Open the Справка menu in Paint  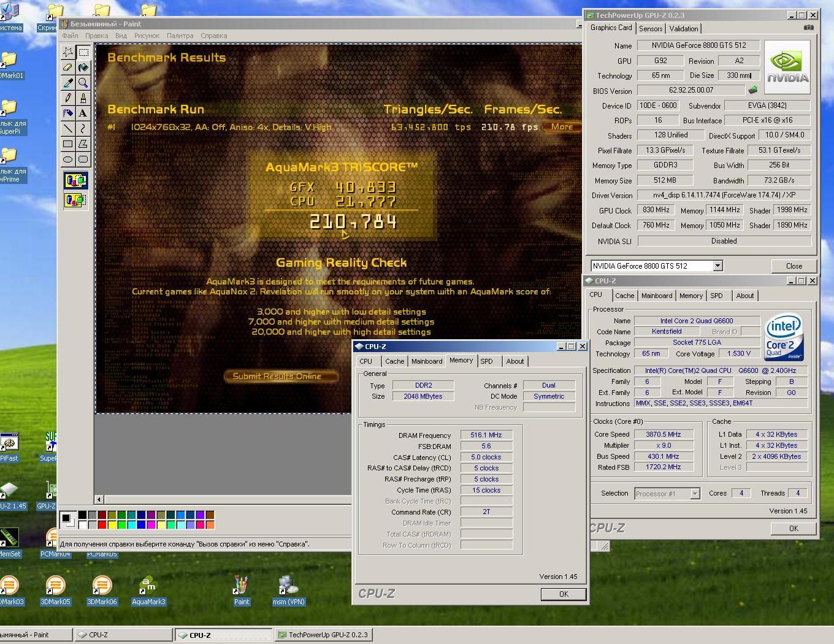[x=214, y=36]
